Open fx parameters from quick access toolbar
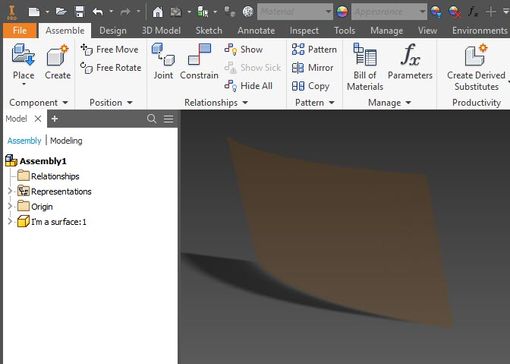The height and width of the screenshot is (364, 510). pyautogui.click(x=473, y=12)
